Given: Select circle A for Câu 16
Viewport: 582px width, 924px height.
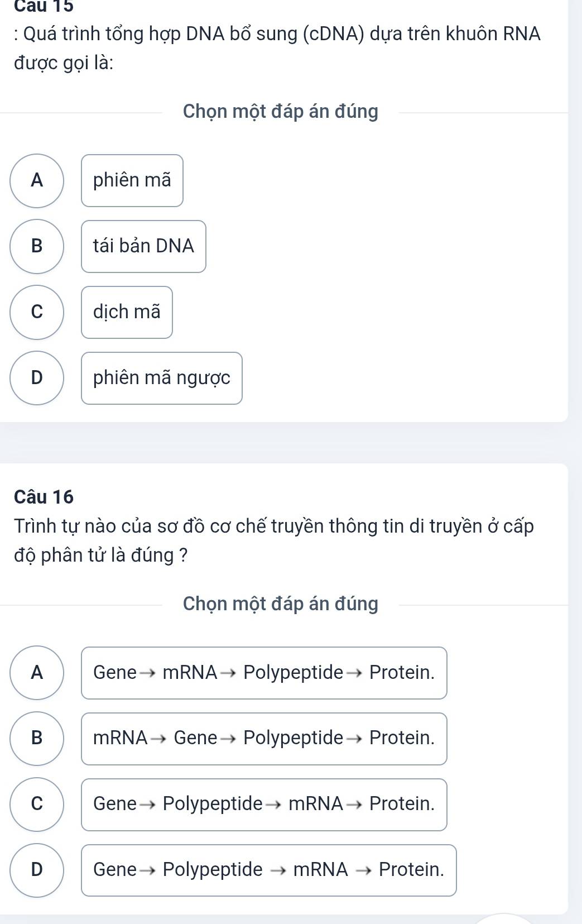Looking at the screenshot, I should pyautogui.click(x=37, y=673).
